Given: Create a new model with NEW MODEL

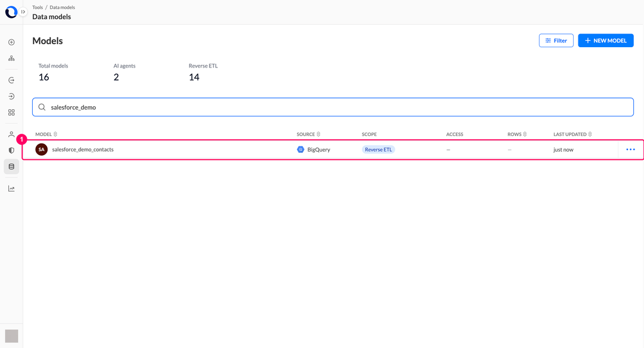Looking at the screenshot, I should click(606, 41).
